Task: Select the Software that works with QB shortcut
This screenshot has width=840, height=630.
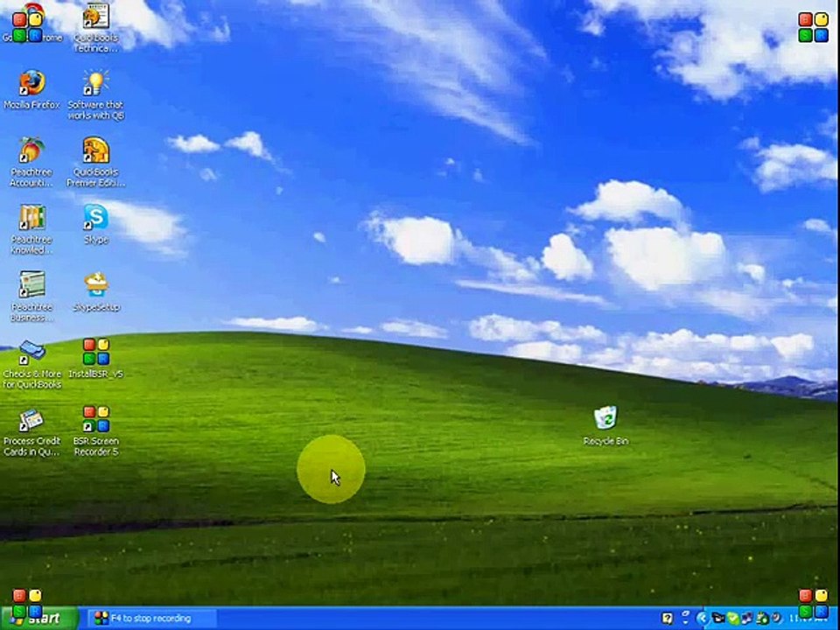Action: click(x=96, y=95)
